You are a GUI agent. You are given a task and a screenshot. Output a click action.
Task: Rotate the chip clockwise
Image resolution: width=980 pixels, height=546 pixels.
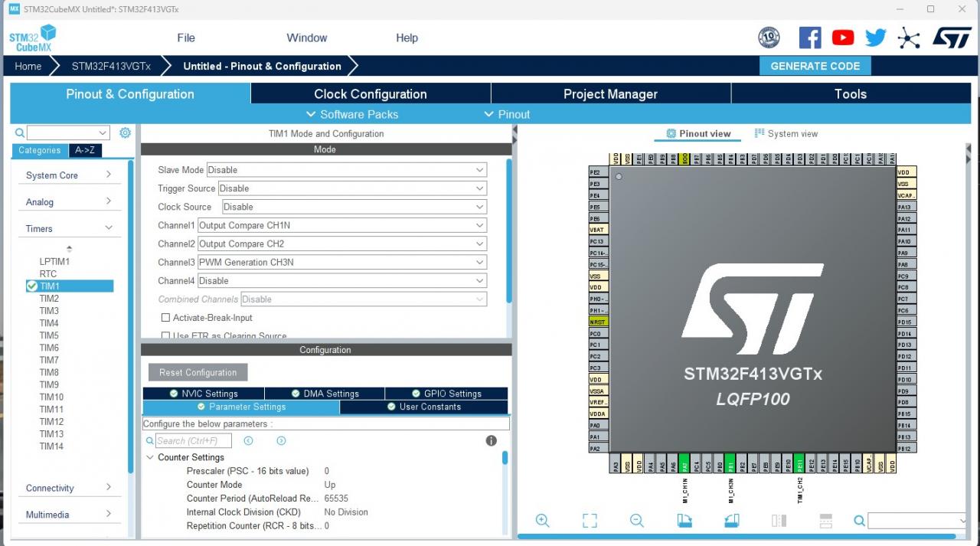(684, 521)
